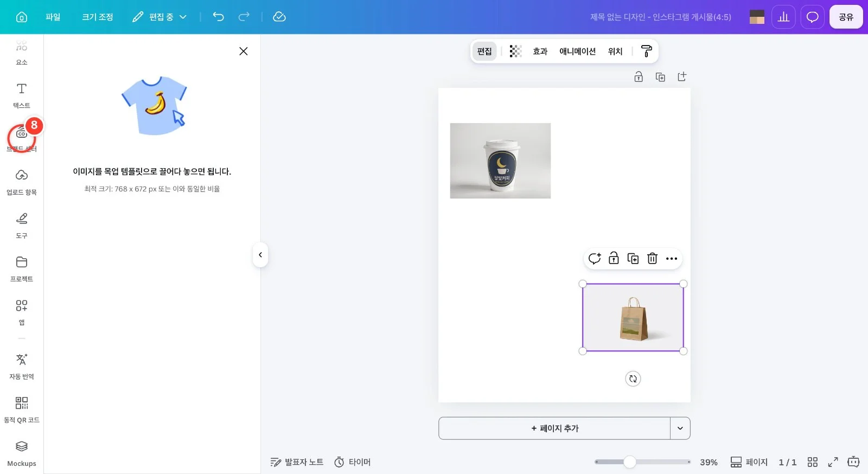The image size is (868, 474).
Task: Delete the selected image with trash
Action: point(652,259)
